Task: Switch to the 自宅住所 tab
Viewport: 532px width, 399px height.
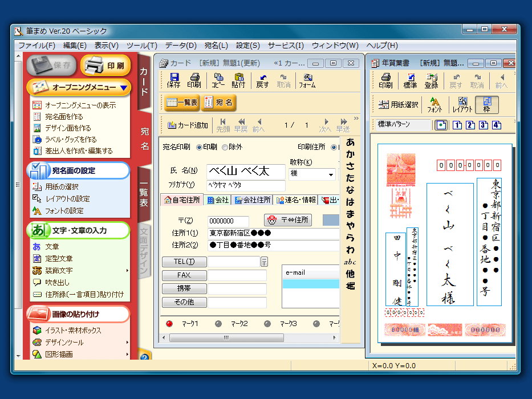Action: coord(182,200)
